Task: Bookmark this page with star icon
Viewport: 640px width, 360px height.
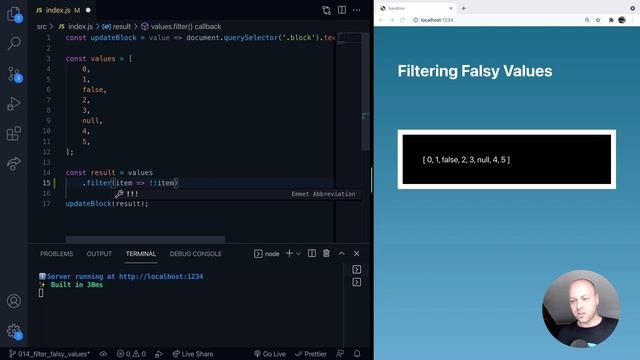Action: [598, 20]
